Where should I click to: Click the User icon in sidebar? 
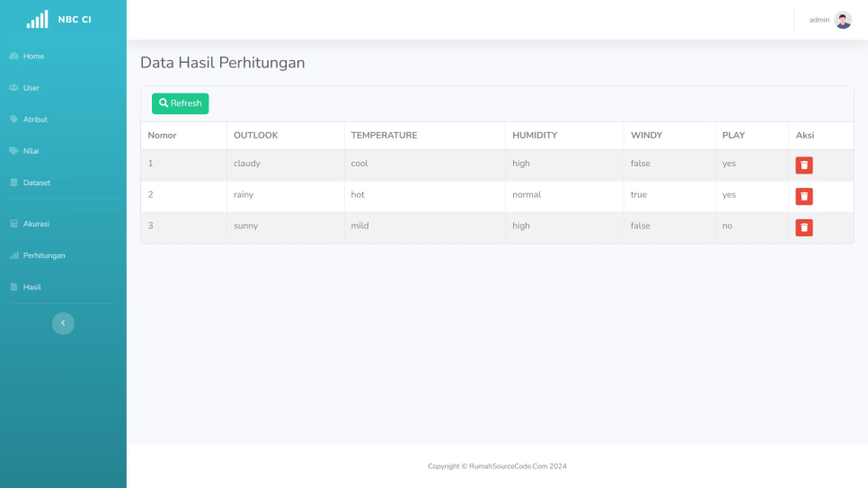click(x=13, y=88)
